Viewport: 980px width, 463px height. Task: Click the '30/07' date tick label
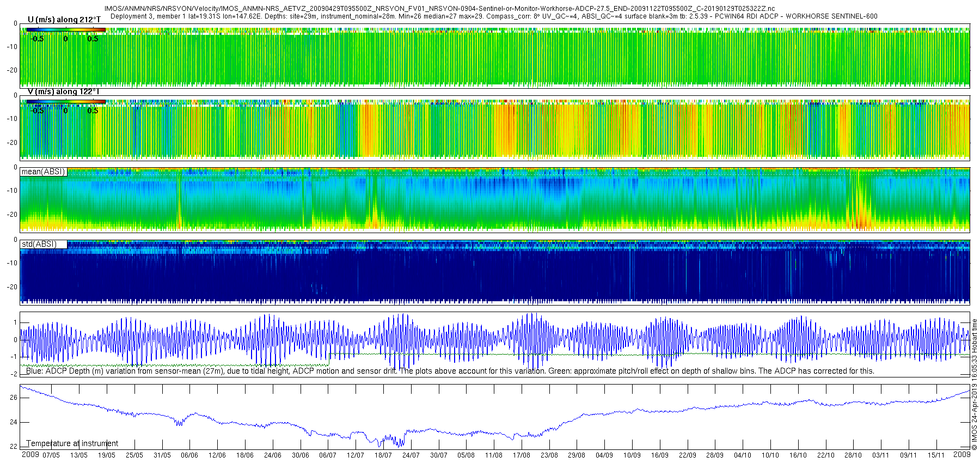coord(439,455)
